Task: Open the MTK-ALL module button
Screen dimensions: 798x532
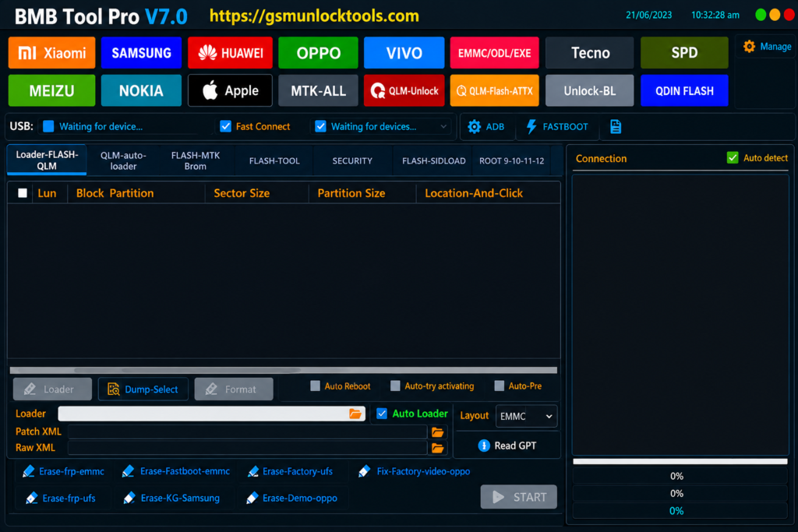Action: point(318,91)
